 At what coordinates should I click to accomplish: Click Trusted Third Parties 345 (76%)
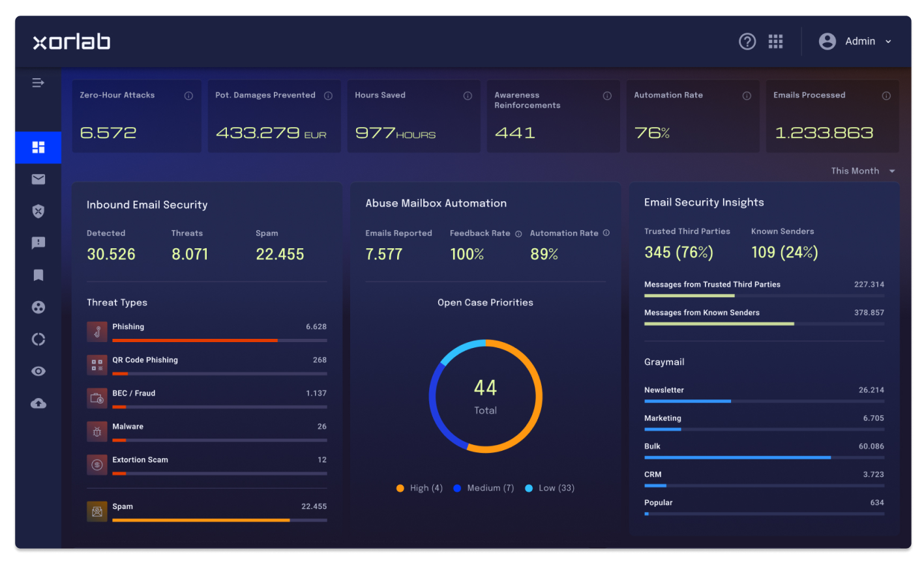679,252
